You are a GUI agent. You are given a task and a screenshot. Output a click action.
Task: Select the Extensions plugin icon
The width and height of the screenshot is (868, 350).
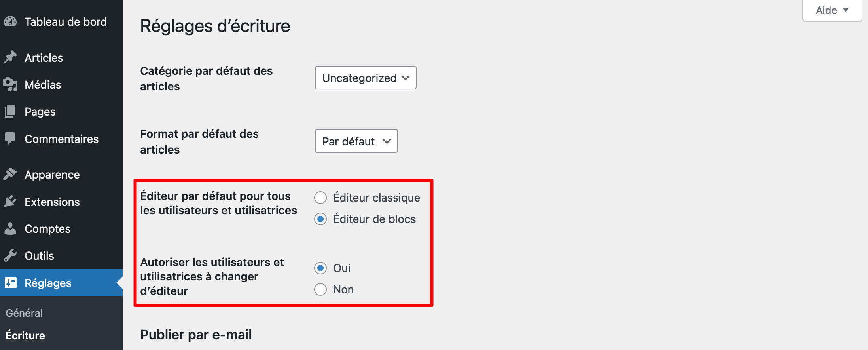[11, 202]
